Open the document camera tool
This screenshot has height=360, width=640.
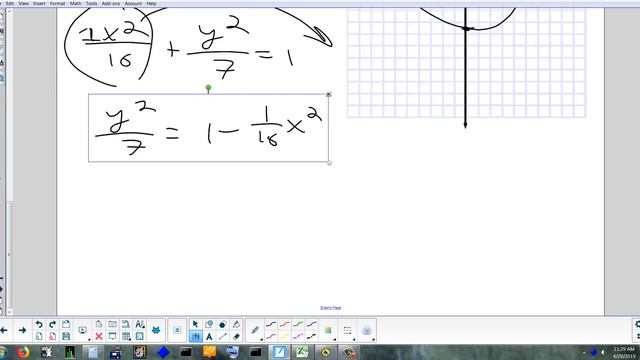126,324
